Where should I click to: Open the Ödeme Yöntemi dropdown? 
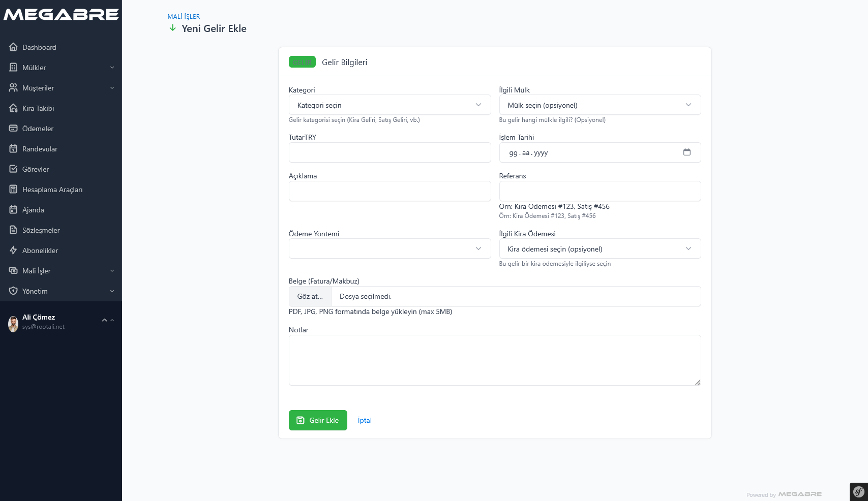point(390,249)
